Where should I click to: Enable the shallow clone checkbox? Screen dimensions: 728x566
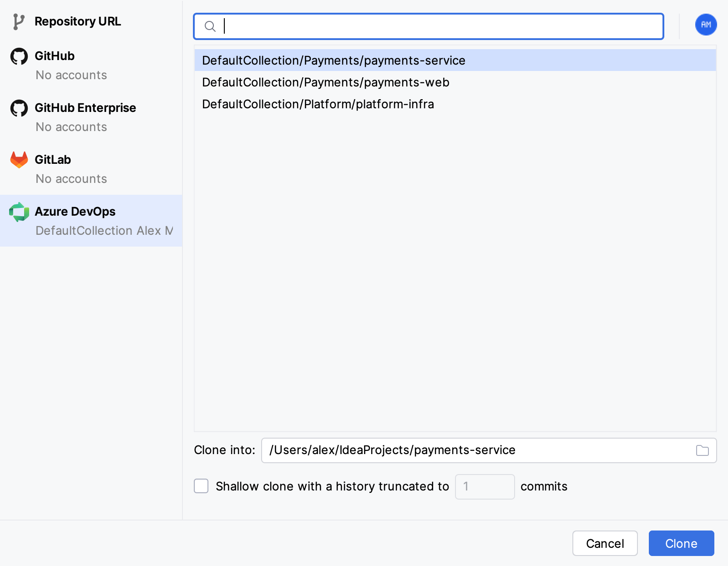(x=201, y=486)
